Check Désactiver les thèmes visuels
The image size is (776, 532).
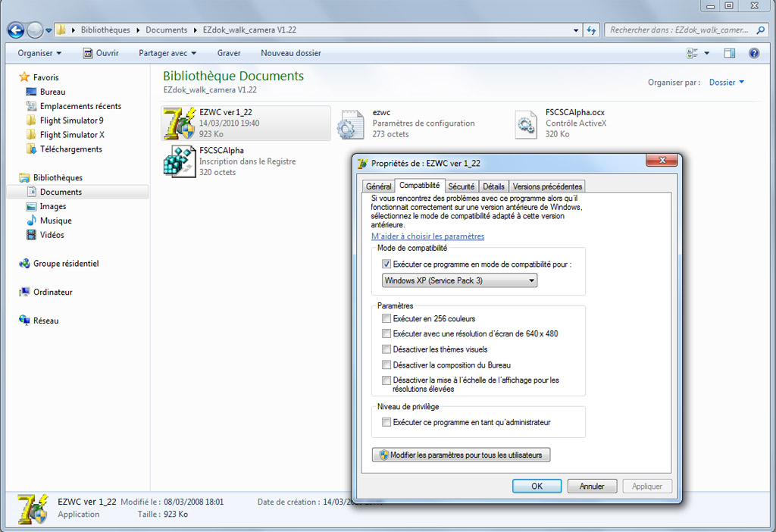386,349
